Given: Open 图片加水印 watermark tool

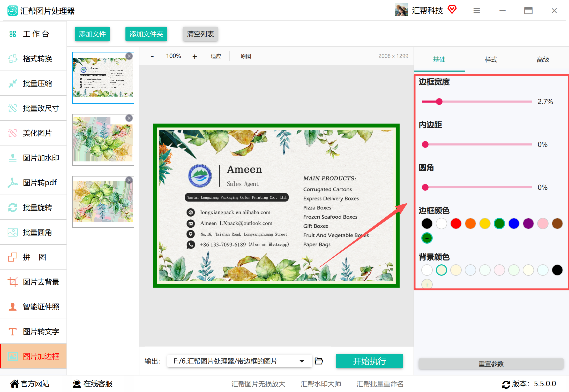Looking at the screenshot, I should (33, 158).
